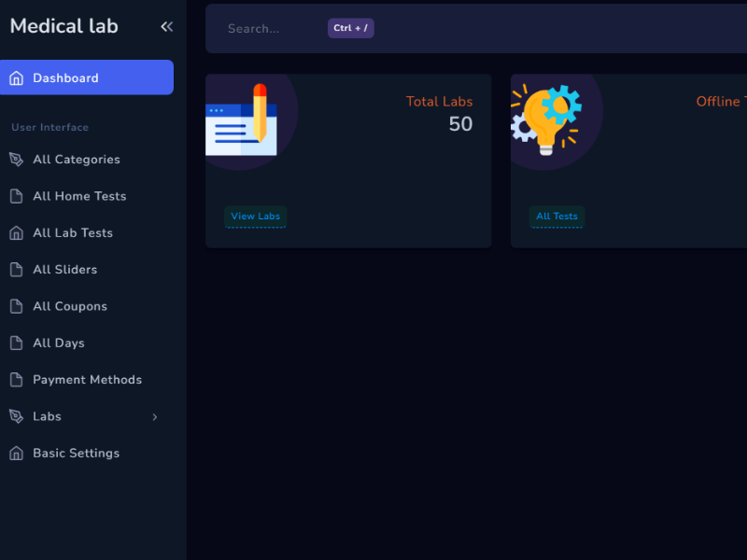Collapse the sidebar with the double chevron icon
747x560 pixels.
[x=166, y=26]
